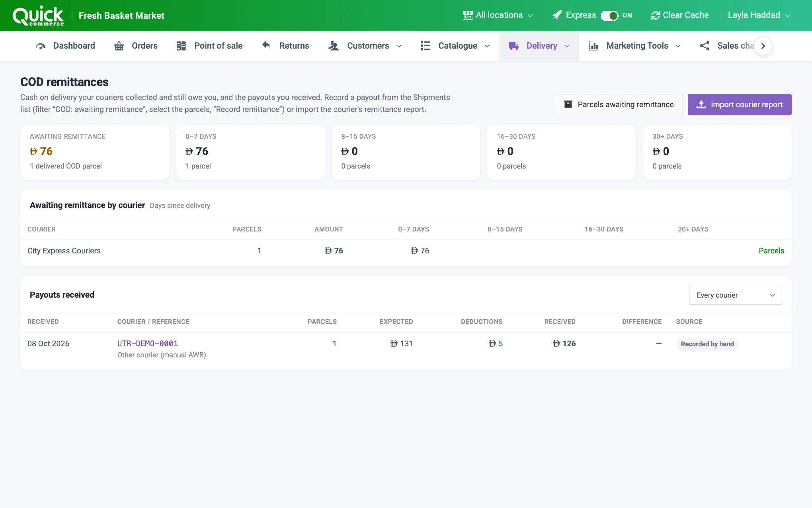Click the Awaiting Remittance summary card
The width and height of the screenshot is (812, 508).
[x=95, y=152]
